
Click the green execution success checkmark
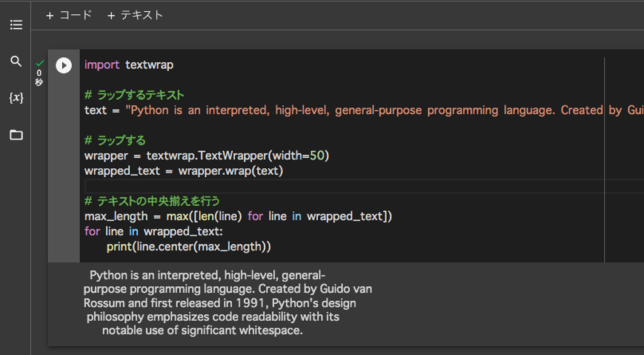coord(40,63)
